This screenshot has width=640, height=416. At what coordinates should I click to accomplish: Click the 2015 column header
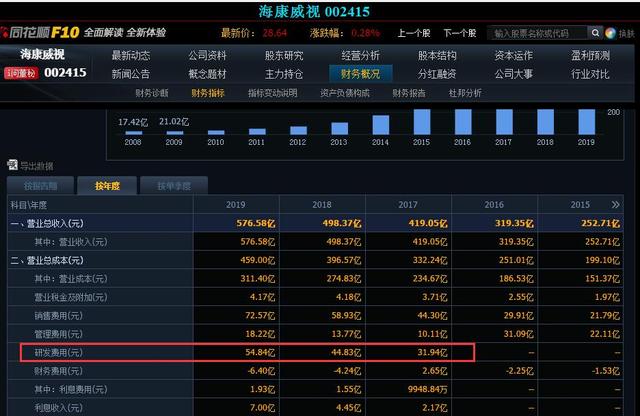coord(580,205)
